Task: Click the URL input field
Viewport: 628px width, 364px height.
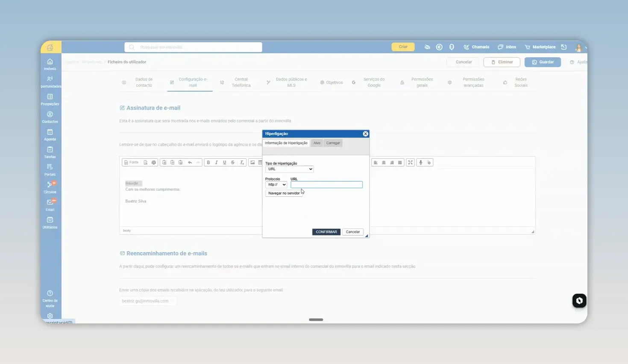Action: click(x=326, y=185)
